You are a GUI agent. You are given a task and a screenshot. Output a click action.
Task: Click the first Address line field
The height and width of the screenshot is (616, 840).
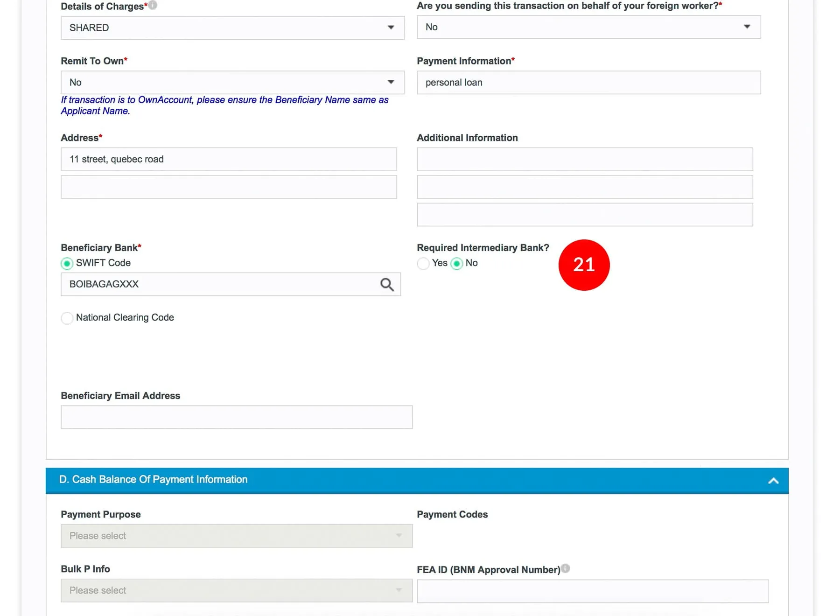229,159
